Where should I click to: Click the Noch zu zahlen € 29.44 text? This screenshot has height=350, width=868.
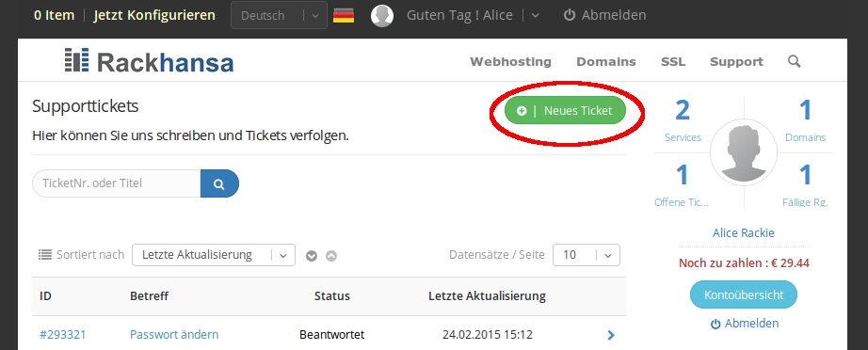pos(744,263)
